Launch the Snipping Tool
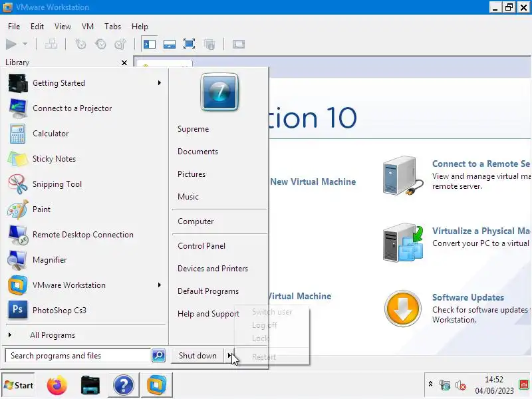Image resolution: width=532 pixels, height=399 pixels. [85, 184]
